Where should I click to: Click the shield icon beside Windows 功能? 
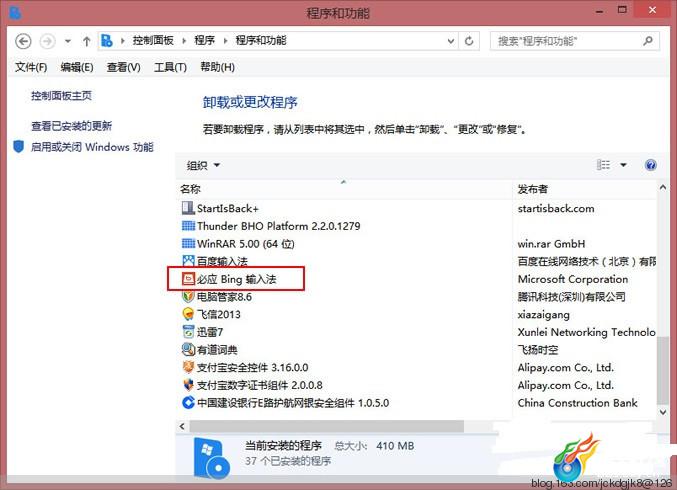19,147
